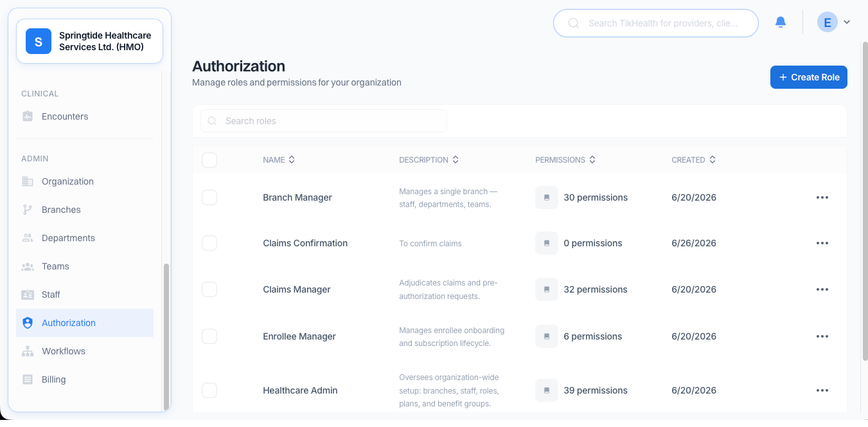Focus the Search TikHealth input field
The height and width of the screenshot is (427, 868).
[656, 23]
